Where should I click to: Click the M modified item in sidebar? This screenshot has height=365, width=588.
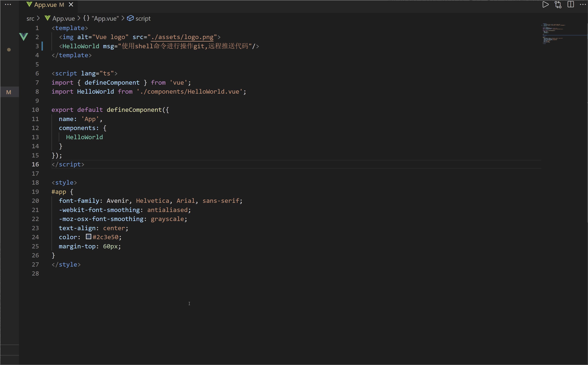coord(9,92)
